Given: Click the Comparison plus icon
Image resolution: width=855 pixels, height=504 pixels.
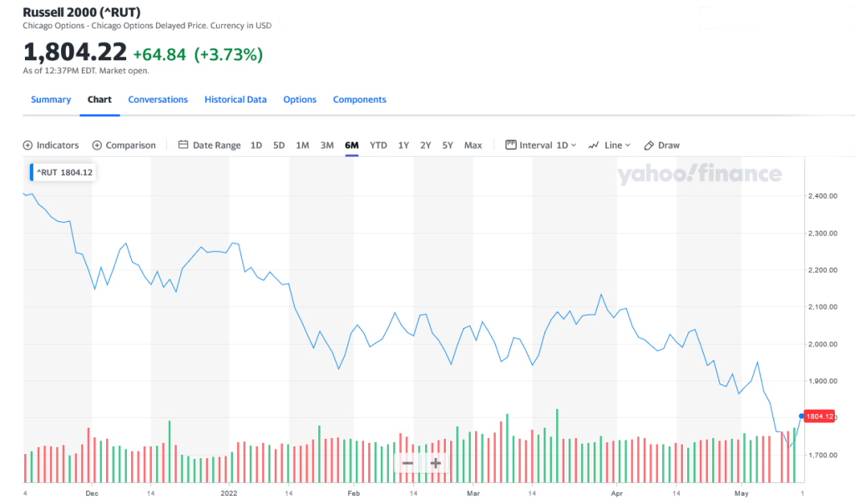Looking at the screenshot, I should click(97, 145).
